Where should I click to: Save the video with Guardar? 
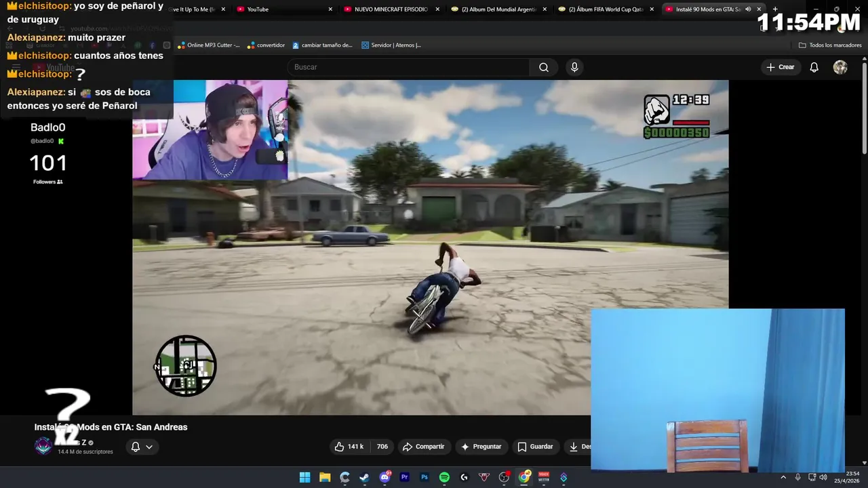point(535,447)
